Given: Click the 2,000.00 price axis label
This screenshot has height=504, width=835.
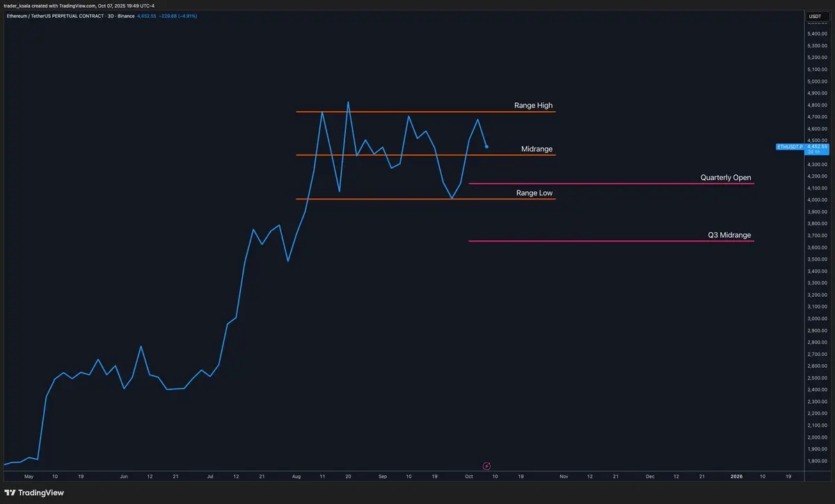Looking at the screenshot, I should [x=817, y=437].
